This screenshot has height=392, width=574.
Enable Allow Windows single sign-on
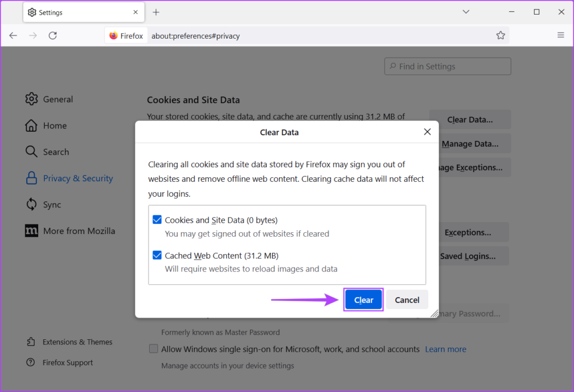coord(153,348)
